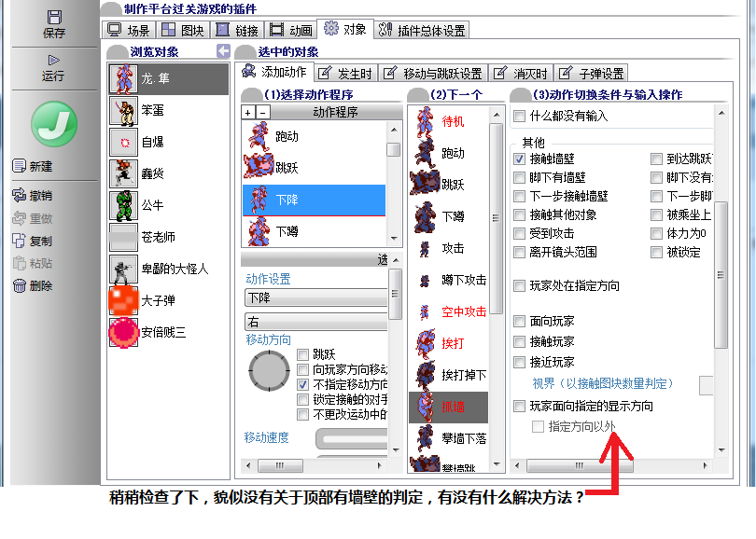Select the 安倍贼三 red circle icon
Image resolution: width=756 pixels, height=539 pixels.
pyautogui.click(x=124, y=333)
